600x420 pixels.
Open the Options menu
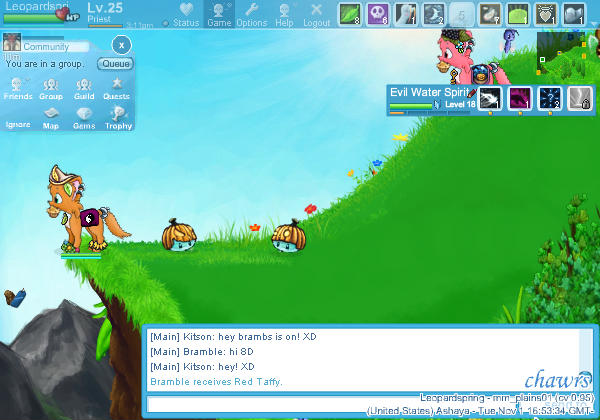click(x=251, y=15)
